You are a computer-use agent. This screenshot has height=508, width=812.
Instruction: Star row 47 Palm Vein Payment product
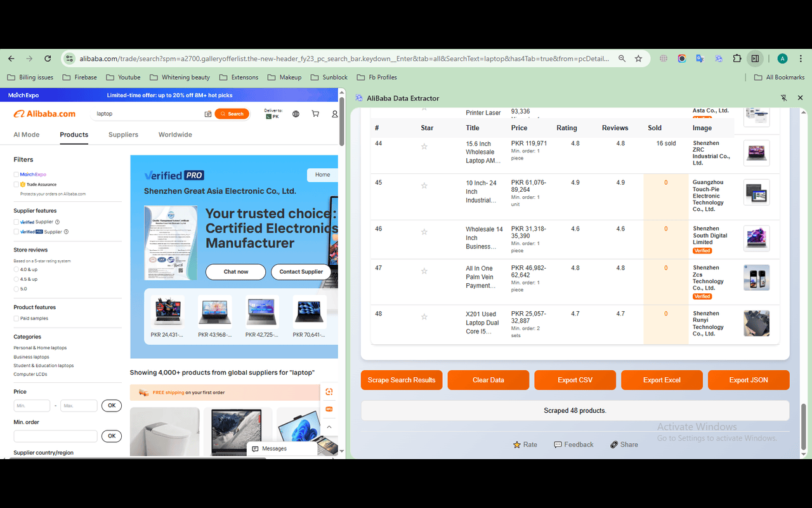point(424,271)
